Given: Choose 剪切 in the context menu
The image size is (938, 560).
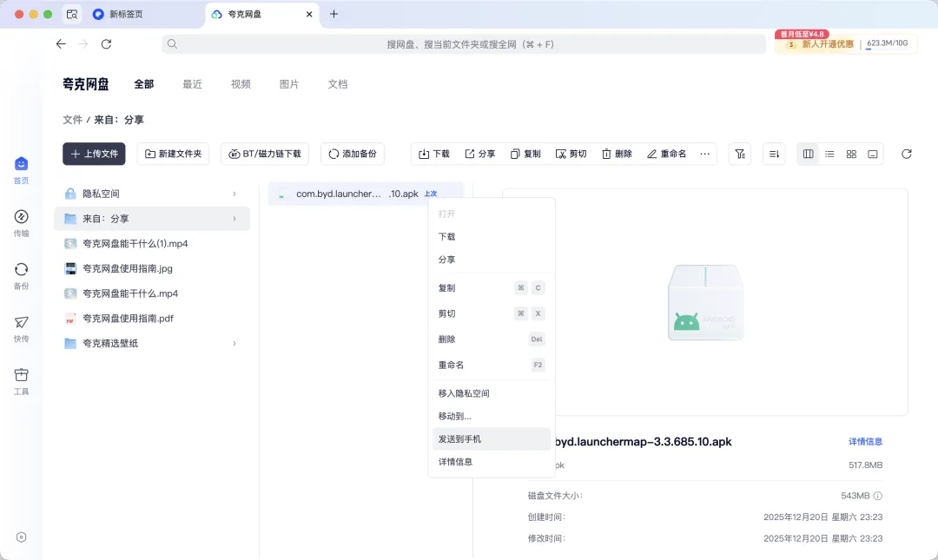Looking at the screenshot, I should click(x=491, y=313).
